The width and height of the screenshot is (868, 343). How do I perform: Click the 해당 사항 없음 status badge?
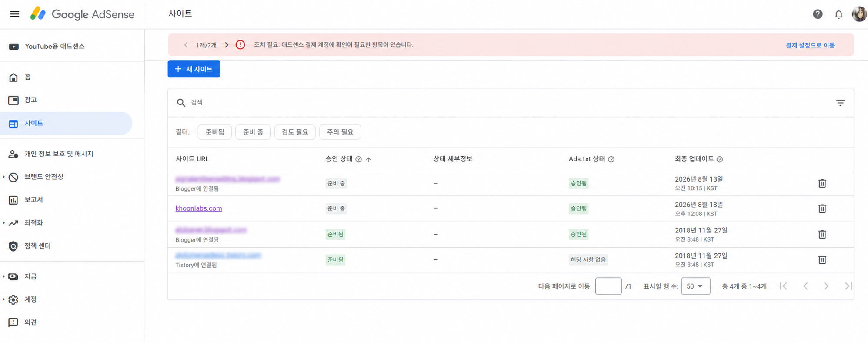click(x=588, y=259)
